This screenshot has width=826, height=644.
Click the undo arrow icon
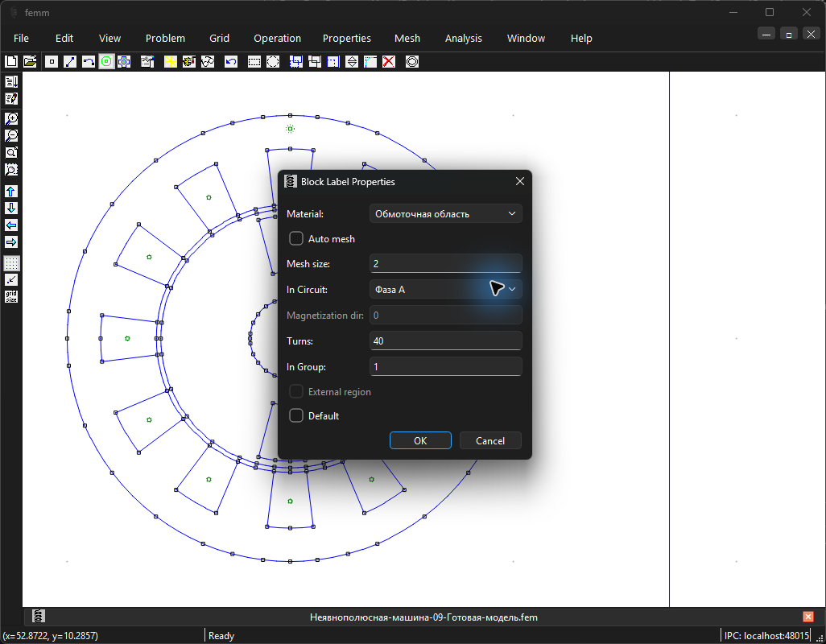[x=231, y=62]
